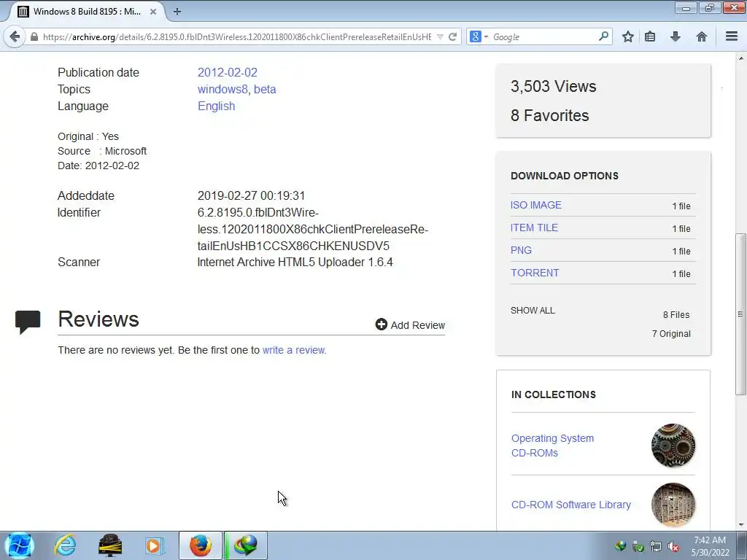Click in the address bar URL
747x560 pixels.
click(237, 36)
